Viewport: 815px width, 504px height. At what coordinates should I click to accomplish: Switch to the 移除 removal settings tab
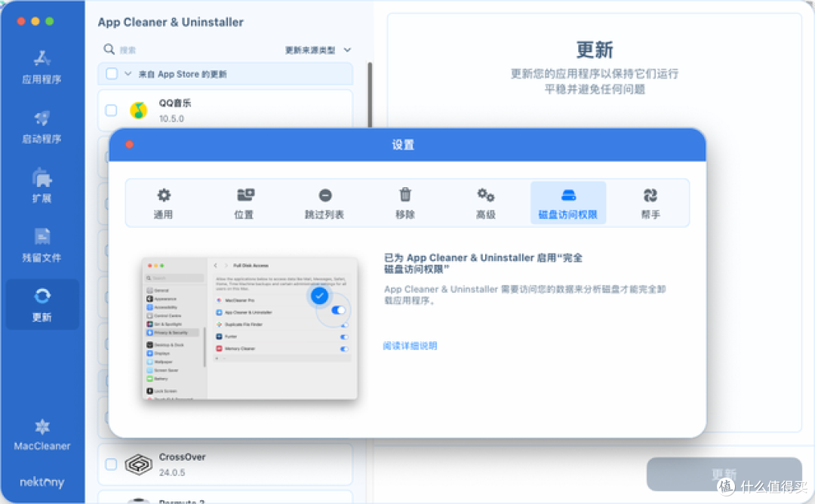point(405,203)
